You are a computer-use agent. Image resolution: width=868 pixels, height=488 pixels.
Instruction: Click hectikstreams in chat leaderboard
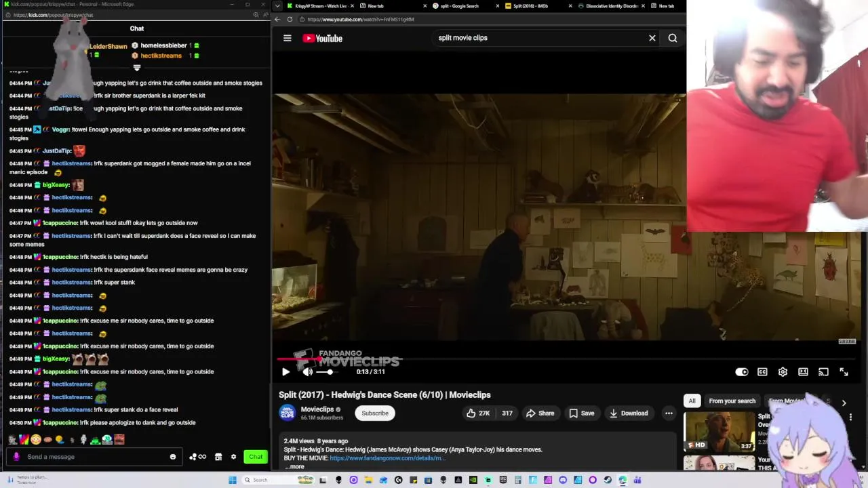pyautogui.click(x=161, y=56)
